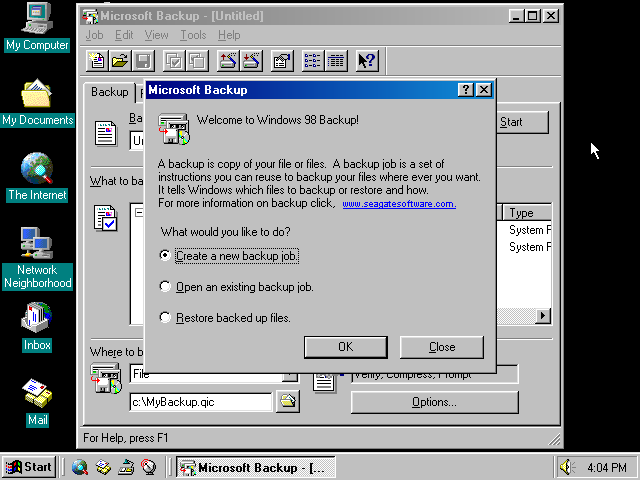This screenshot has height=480, width=640.
Task: Open the Tools menu
Action: click(x=193, y=35)
